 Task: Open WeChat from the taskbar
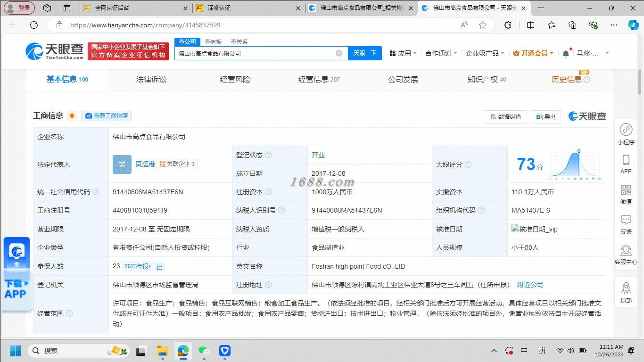(x=204, y=351)
